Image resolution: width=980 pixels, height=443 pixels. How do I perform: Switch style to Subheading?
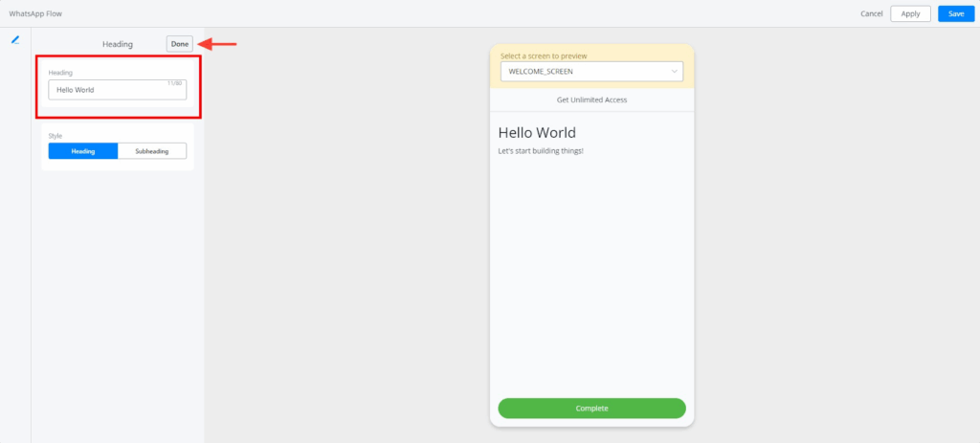(152, 151)
